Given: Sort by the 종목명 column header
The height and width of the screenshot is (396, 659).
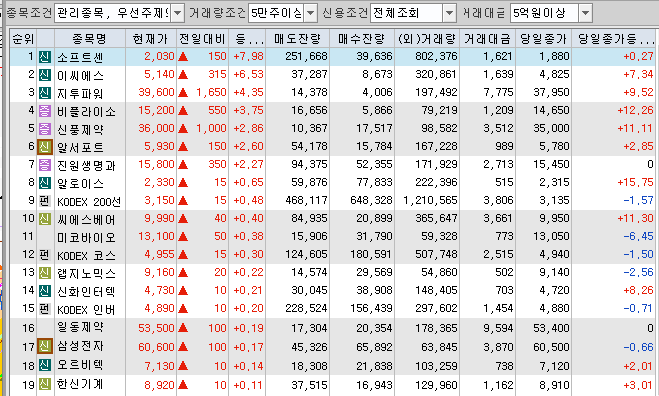Looking at the screenshot, I should coord(90,39).
